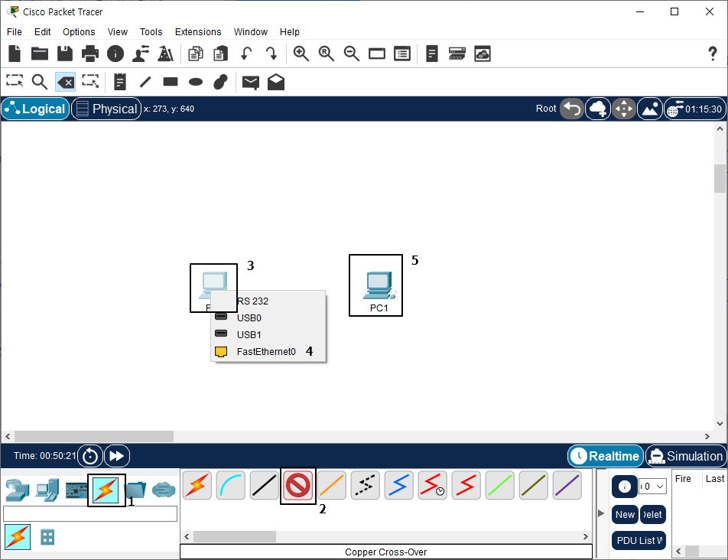Toggle PDU List Window button
Image resolution: width=728 pixels, height=560 pixels.
639,541
